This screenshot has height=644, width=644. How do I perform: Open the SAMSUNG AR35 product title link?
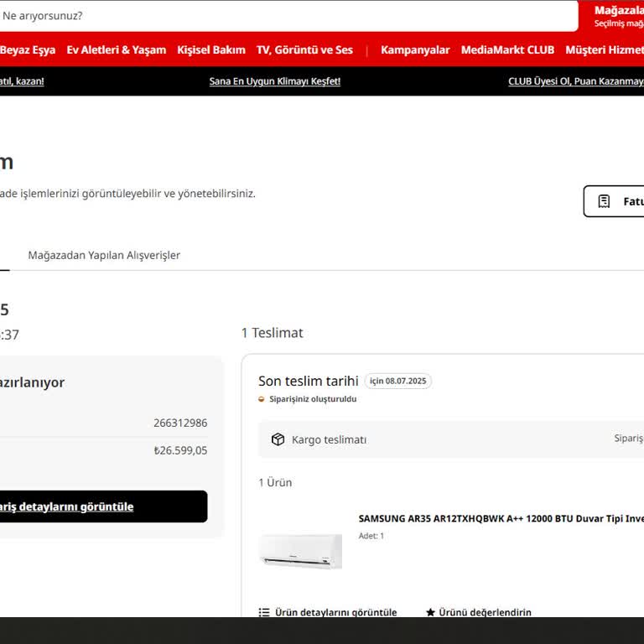click(x=501, y=518)
